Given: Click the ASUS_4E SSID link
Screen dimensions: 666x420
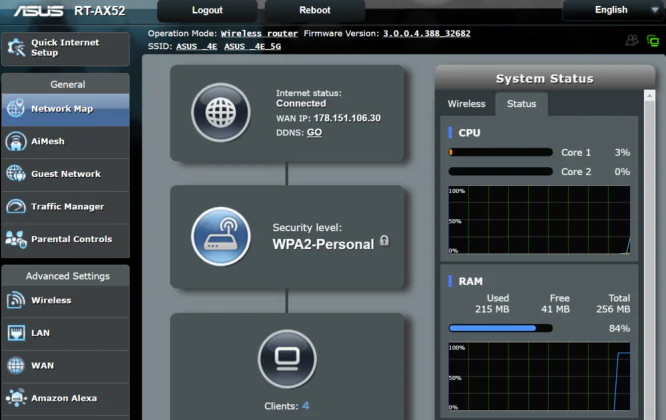Looking at the screenshot, I should [x=197, y=46].
